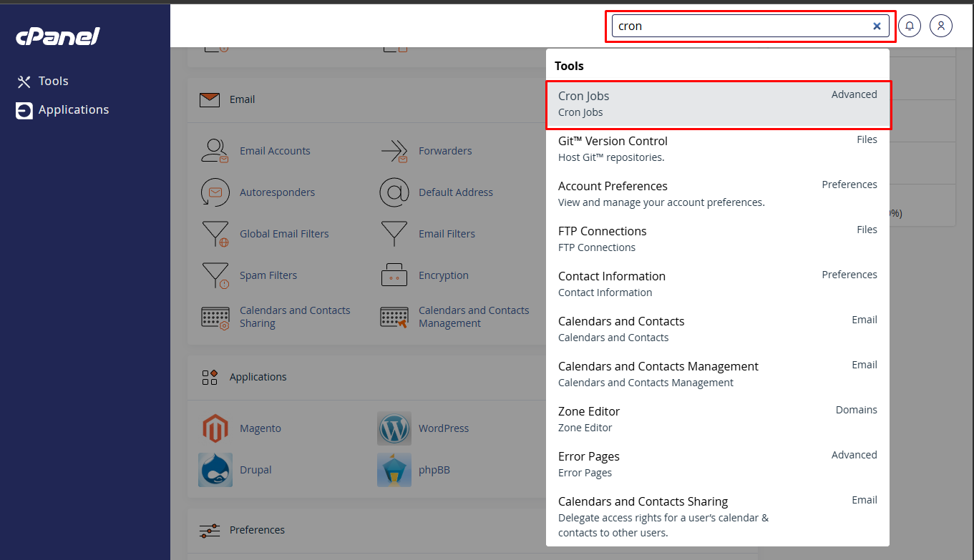Open Tools in the left sidebar
The height and width of the screenshot is (560, 974).
coord(53,82)
